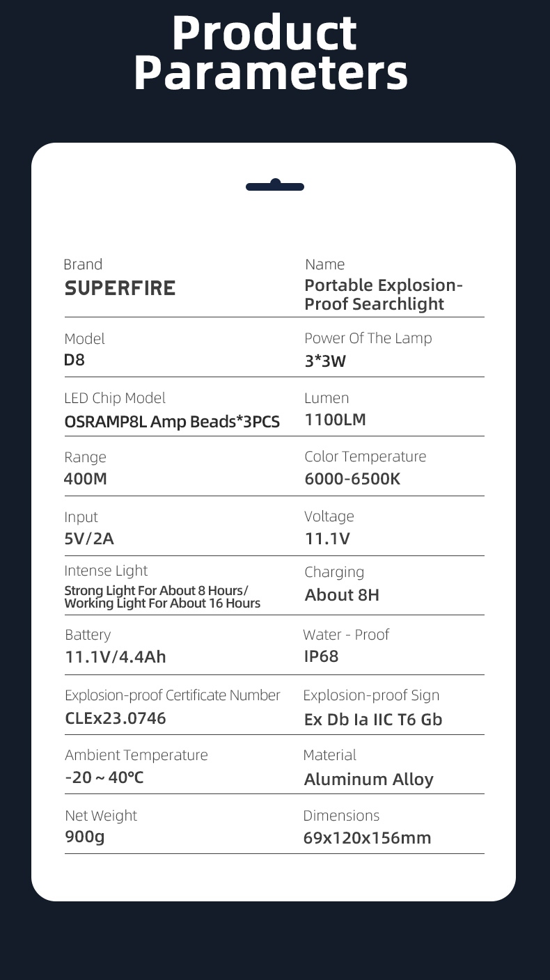
Task: Click the 3*3W lamp power value
Action: 325,361
